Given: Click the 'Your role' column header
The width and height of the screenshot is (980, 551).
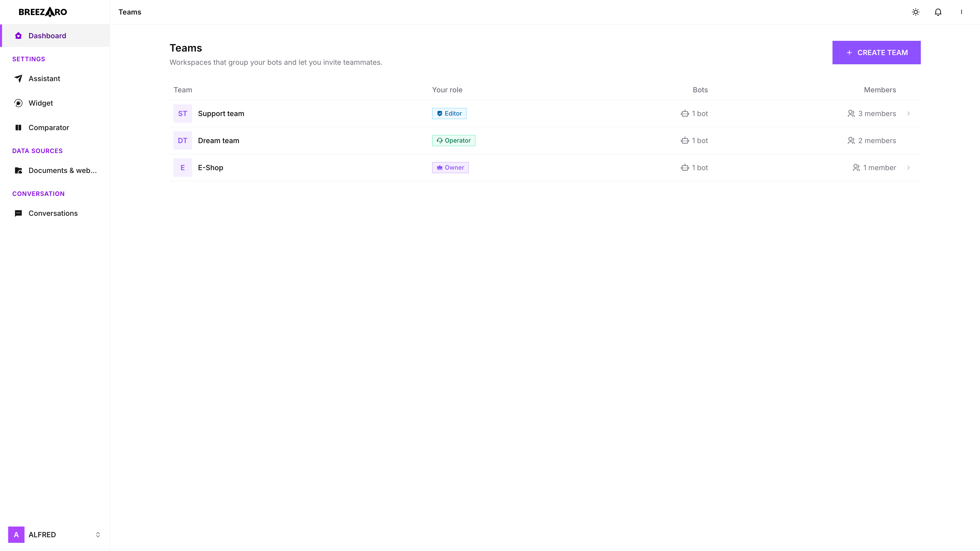Looking at the screenshot, I should pos(447,90).
